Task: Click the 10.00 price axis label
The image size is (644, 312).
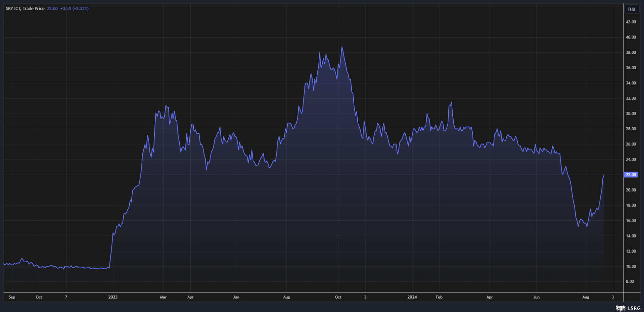Action: click(x=631, y=266)
